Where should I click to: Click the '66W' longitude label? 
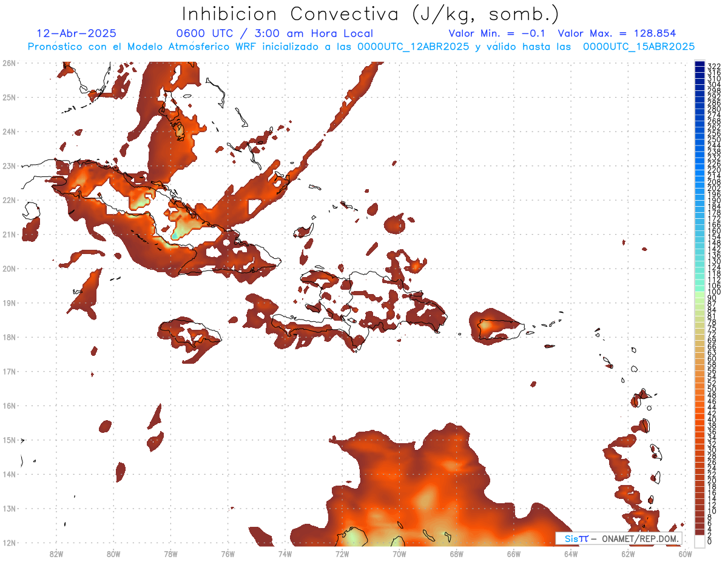coord(514,554)
